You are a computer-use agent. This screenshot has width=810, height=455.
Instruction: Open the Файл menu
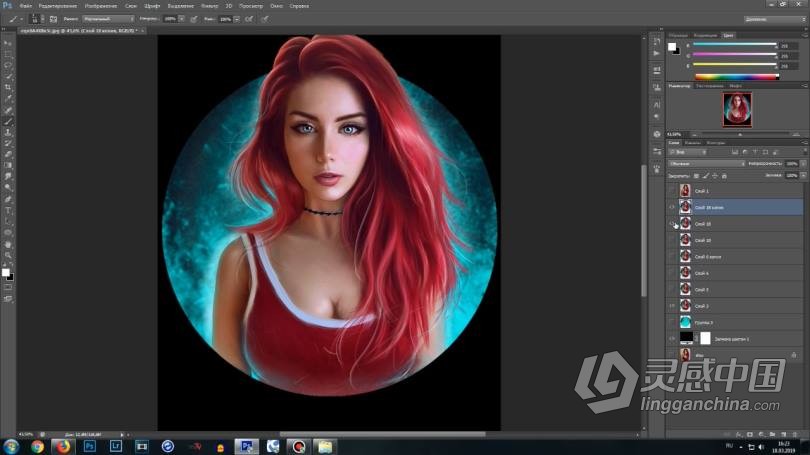25,6
